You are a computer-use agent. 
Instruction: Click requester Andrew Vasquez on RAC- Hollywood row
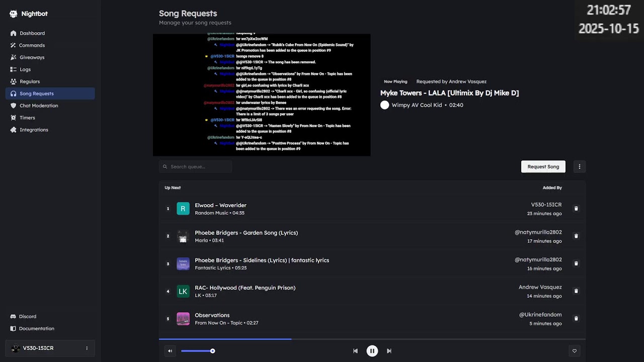click(x=540, y=287)
